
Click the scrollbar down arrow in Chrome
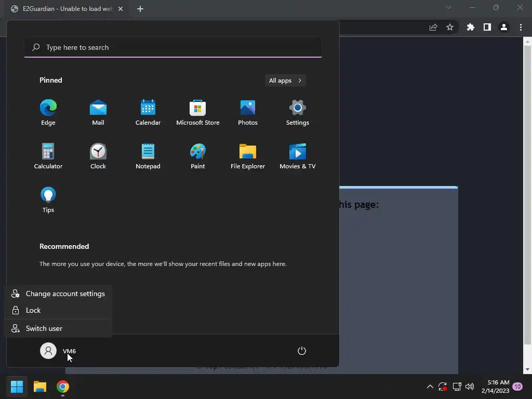pyautogui.click(x=527, y=369)
